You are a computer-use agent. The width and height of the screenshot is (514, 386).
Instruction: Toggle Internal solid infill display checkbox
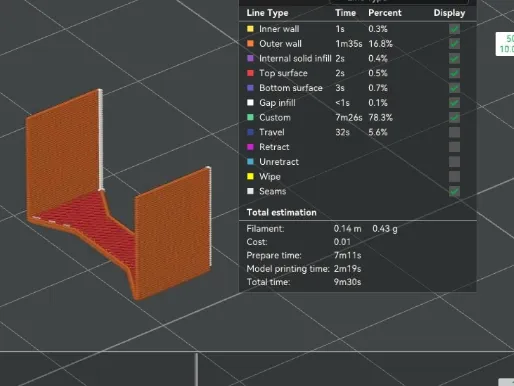(x=454, y=59)
